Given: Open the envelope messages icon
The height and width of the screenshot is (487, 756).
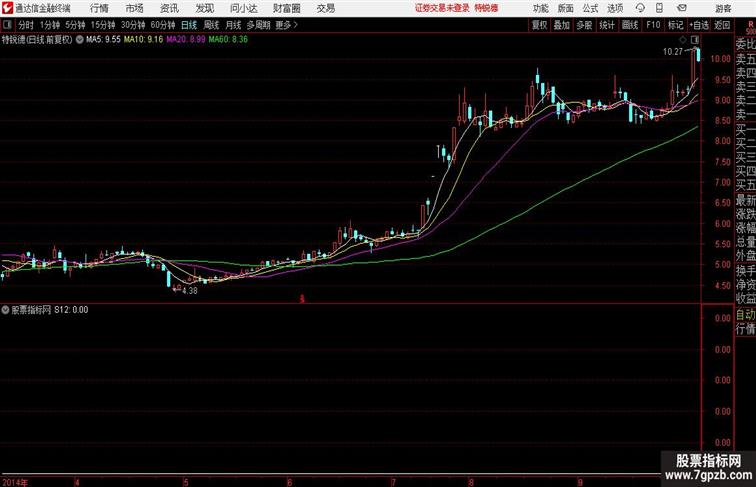Looking at the screenshot, I should coord(682,8).
